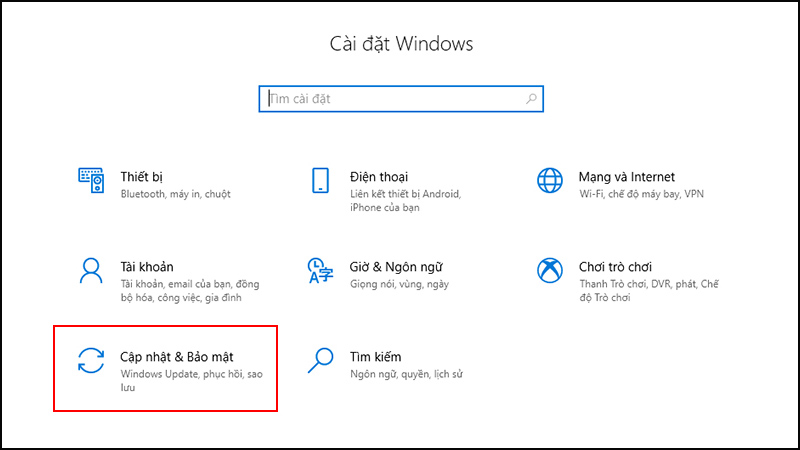Click text 'Liên kết thiết bị Android'
Image resolution: width=800 pixels, height=450 pixels.
coord(405,194)
